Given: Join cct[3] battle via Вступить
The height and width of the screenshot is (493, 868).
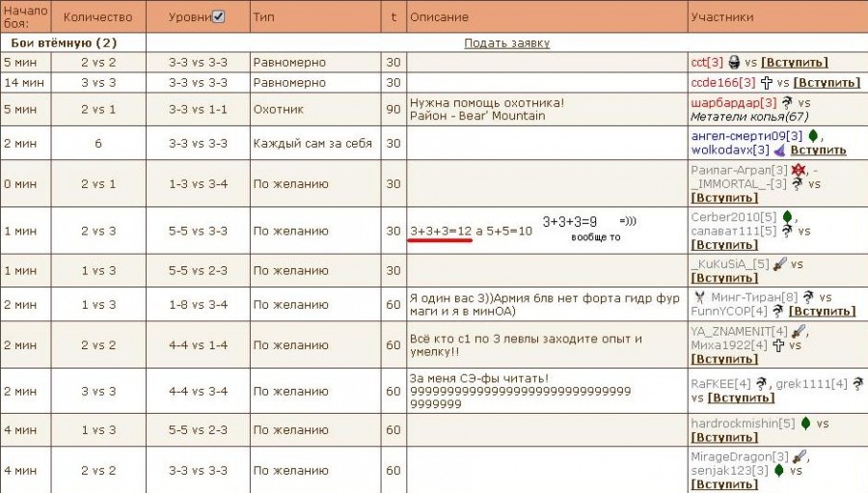Looking at the screenshot, I should point(794,62).
